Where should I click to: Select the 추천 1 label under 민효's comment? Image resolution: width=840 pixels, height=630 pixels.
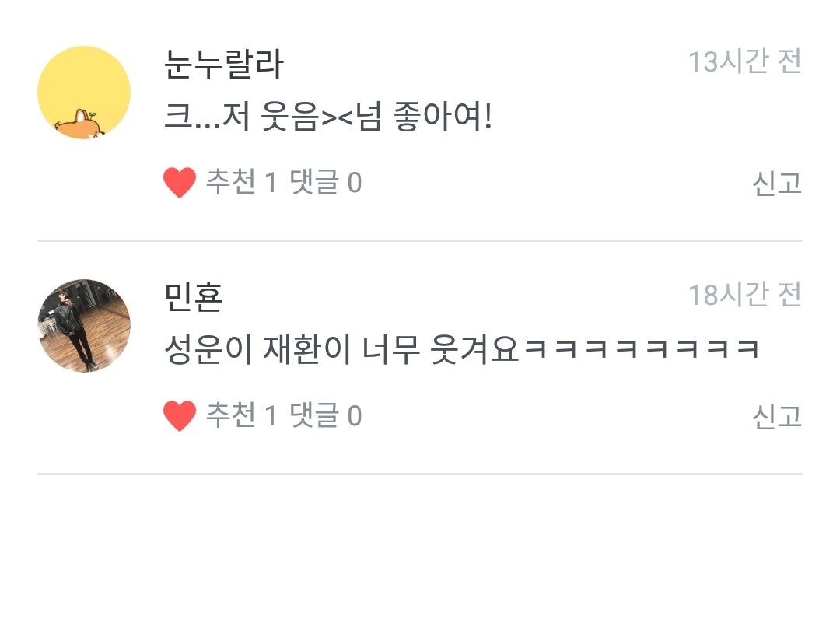pyautogui.click(x=242, y=415)
